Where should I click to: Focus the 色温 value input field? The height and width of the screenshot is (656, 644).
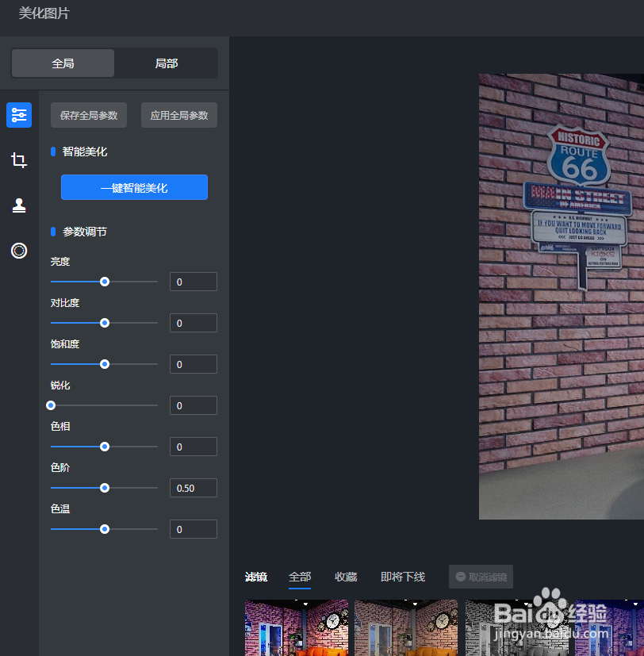click(194, 529)
